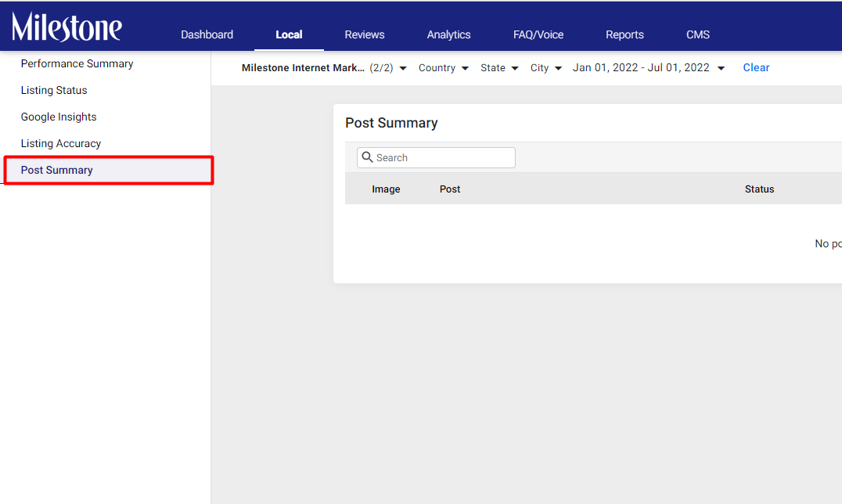Select Listing Status in the sidebar
842x504 pixels.
54,90
